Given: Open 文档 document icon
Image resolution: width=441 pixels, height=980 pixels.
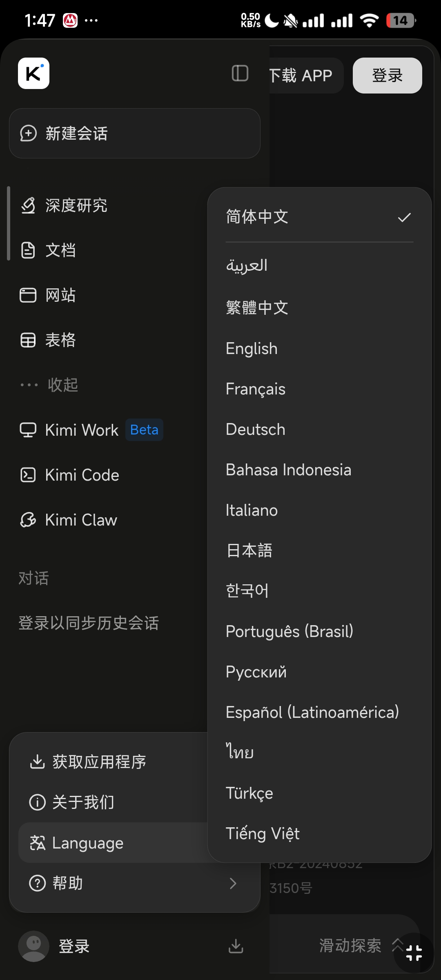Looking at the screenshot, I should [28, 250].
